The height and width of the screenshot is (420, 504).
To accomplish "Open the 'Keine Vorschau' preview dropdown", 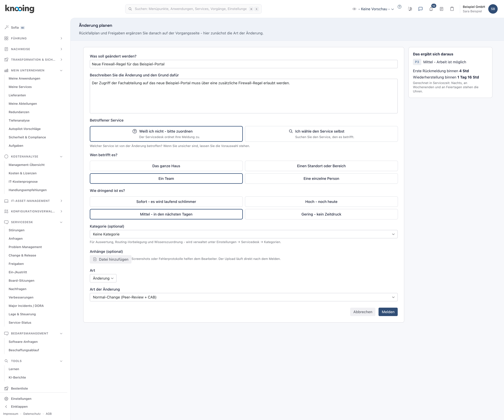I will (376, 9).
